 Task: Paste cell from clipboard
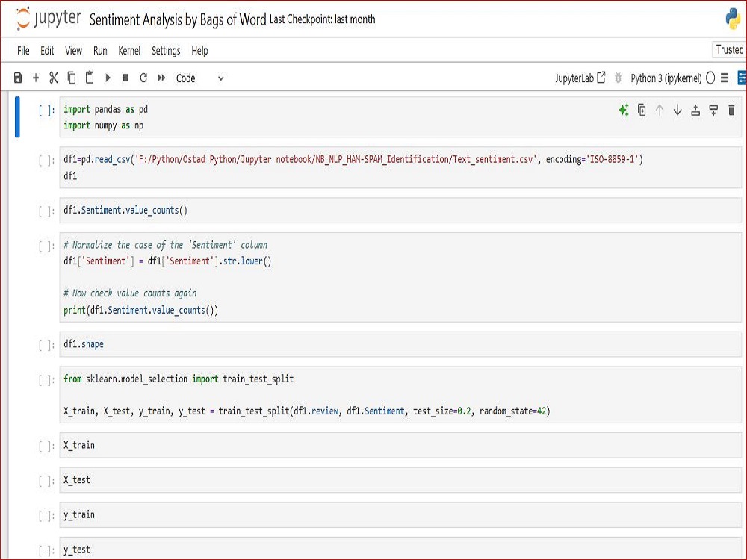click(90, 77)
